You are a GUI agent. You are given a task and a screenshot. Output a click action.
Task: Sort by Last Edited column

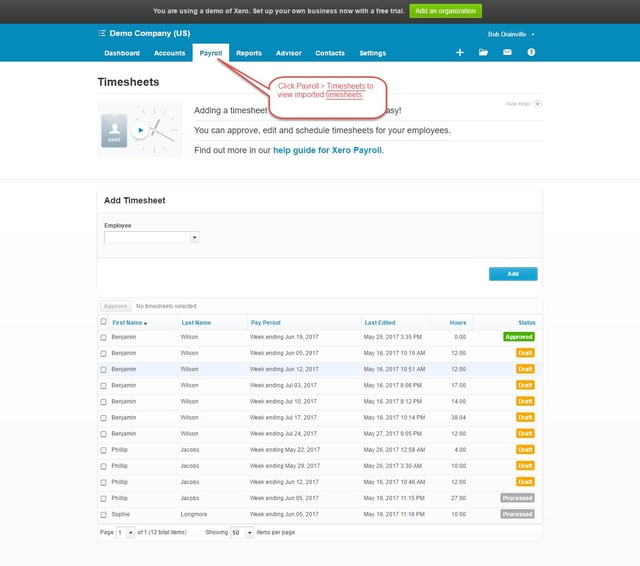point(380,322)
